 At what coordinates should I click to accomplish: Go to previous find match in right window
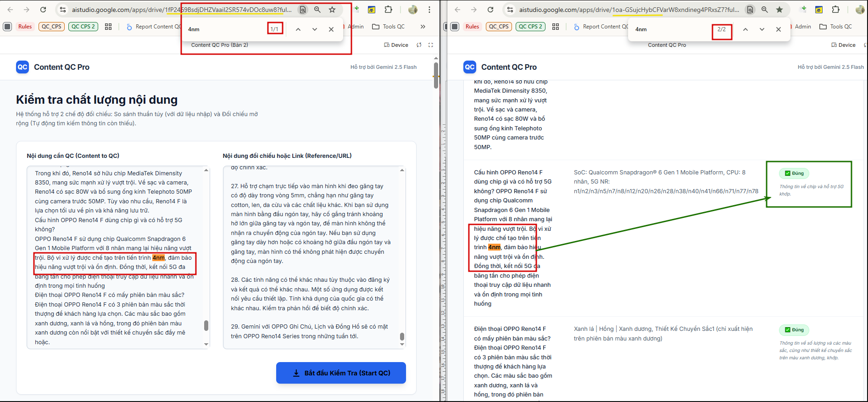click(746, 29)
